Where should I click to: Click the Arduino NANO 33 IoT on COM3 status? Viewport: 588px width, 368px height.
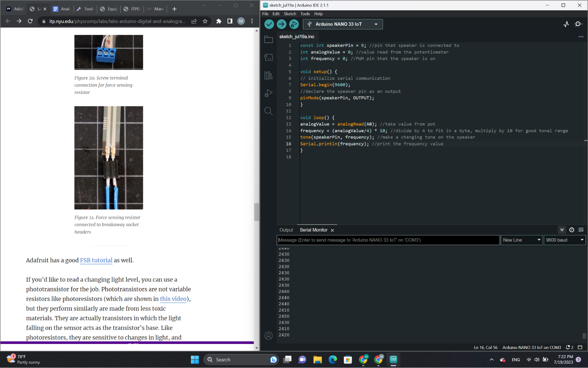pos(532,347)
